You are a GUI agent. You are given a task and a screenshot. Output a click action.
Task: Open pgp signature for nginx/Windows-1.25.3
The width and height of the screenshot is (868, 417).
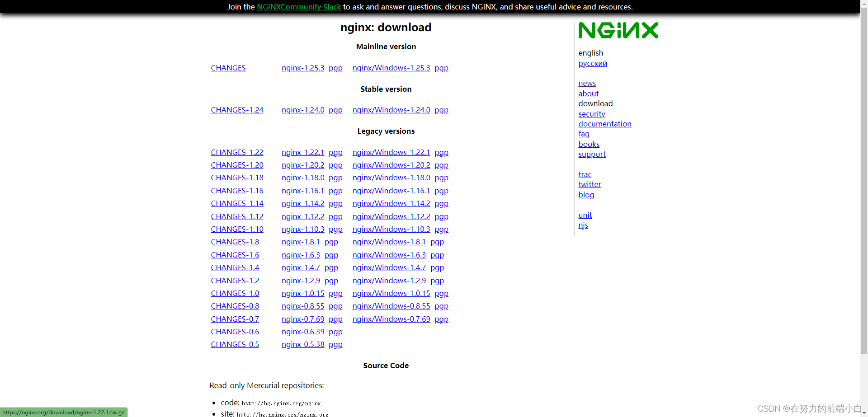(x=442, y=68)
